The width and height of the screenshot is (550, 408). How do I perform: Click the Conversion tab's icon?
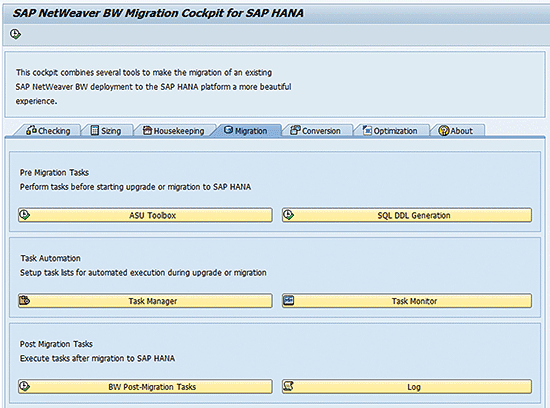tap(295, 130)
